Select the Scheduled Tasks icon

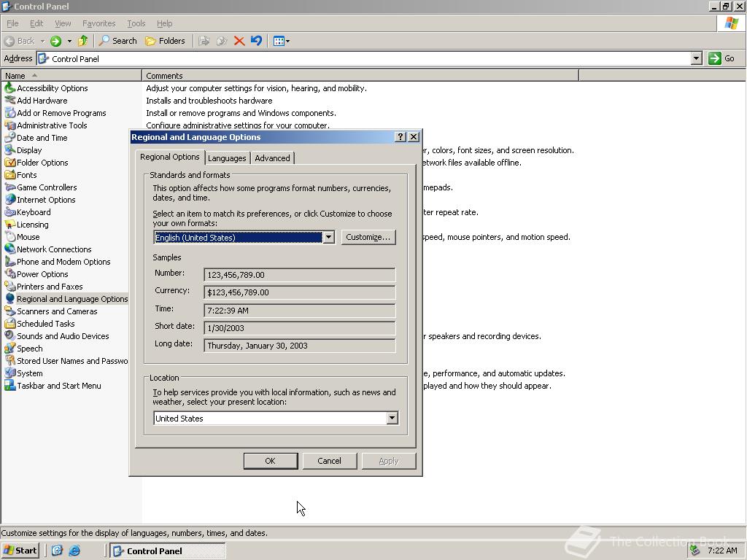click(9, 323)
